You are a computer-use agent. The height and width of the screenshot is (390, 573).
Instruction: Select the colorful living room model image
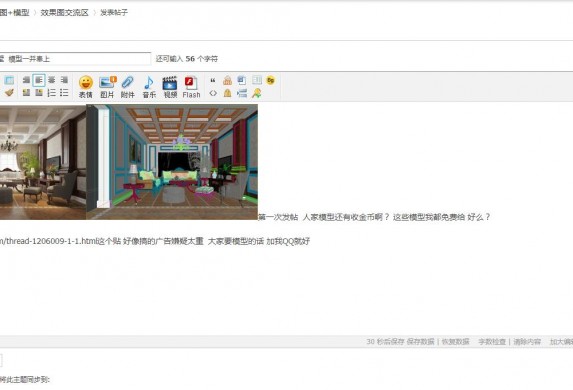[x=172, y=162]
